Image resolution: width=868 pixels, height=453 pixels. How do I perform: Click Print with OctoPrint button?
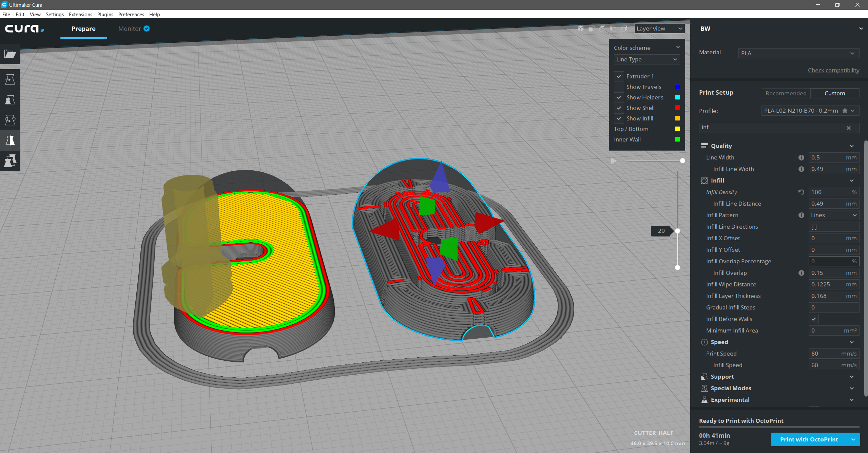click(809, 439)
